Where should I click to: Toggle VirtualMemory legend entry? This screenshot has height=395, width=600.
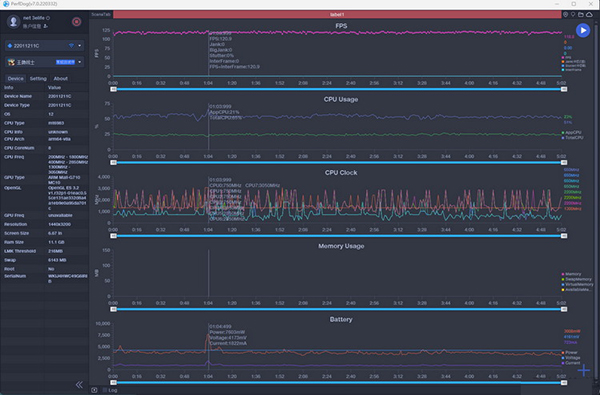click(578, 284)
